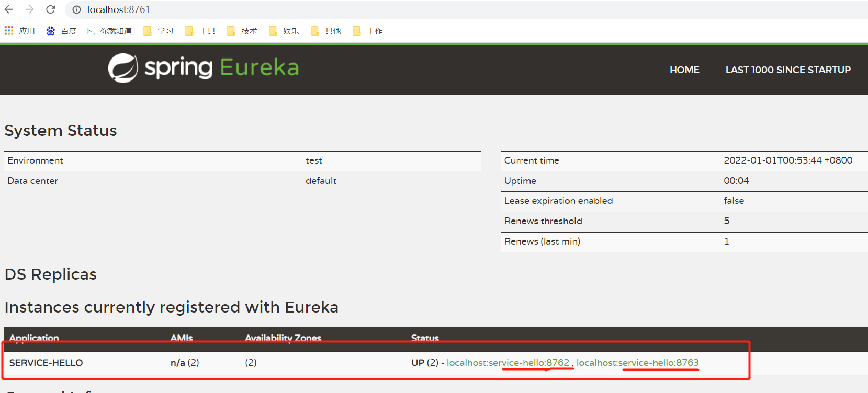
Task: Select the SERVICE-HELLO application name
Action: coord(46,363)
